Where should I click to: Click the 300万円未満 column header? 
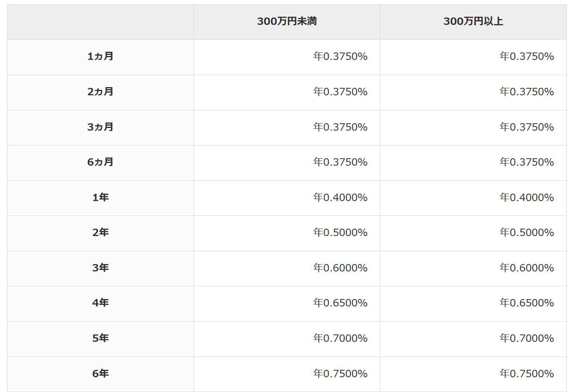click(x=287, y=21)
